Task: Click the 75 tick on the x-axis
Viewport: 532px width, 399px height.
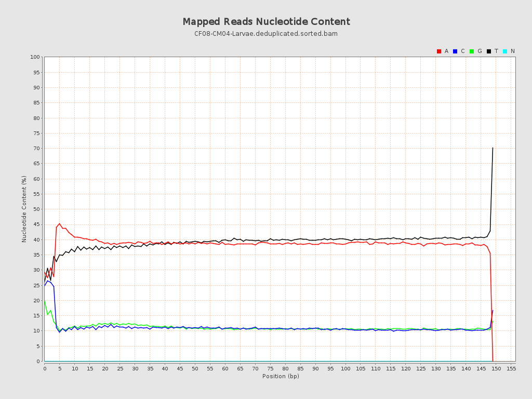Action: coord(270,368)
